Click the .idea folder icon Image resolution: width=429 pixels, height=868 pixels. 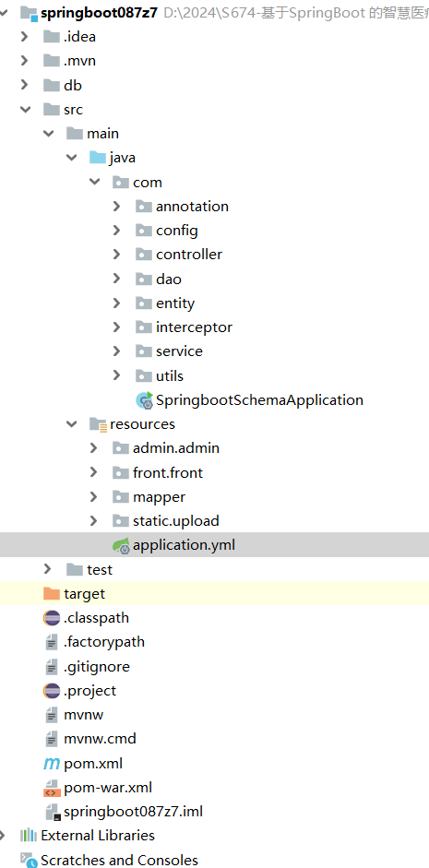[x=52, y=37]
